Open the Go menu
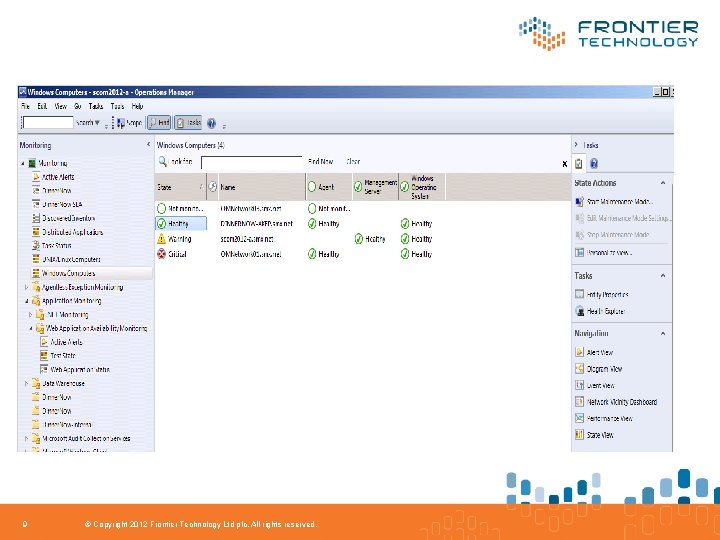Image resolution: width=720 pixels, height=540 pixels. [x=78, y=106]
